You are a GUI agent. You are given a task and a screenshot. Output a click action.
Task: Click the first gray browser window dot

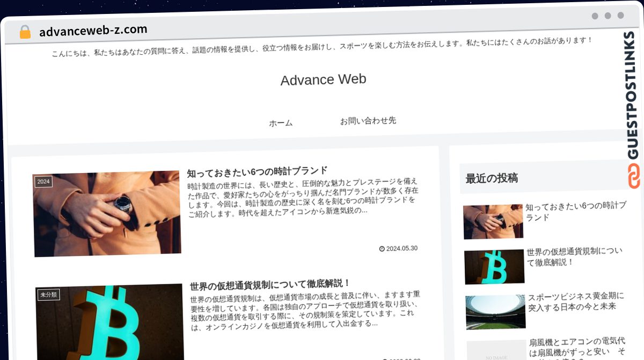pos(595,16)
